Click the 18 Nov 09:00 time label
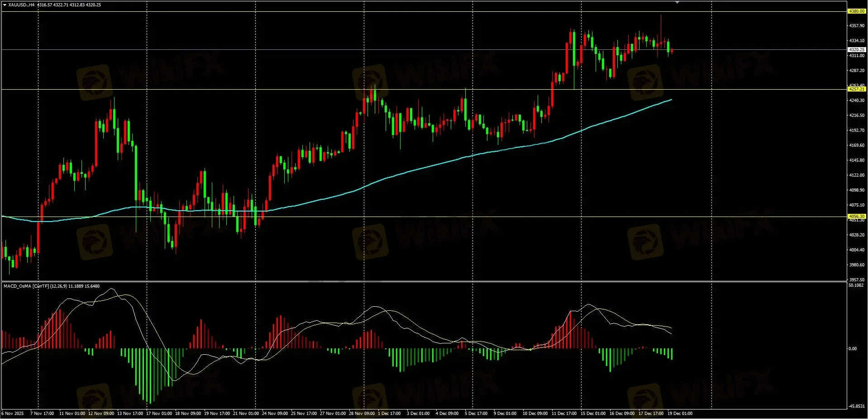This screenshot has width=868, height=419. pos(188,414)
